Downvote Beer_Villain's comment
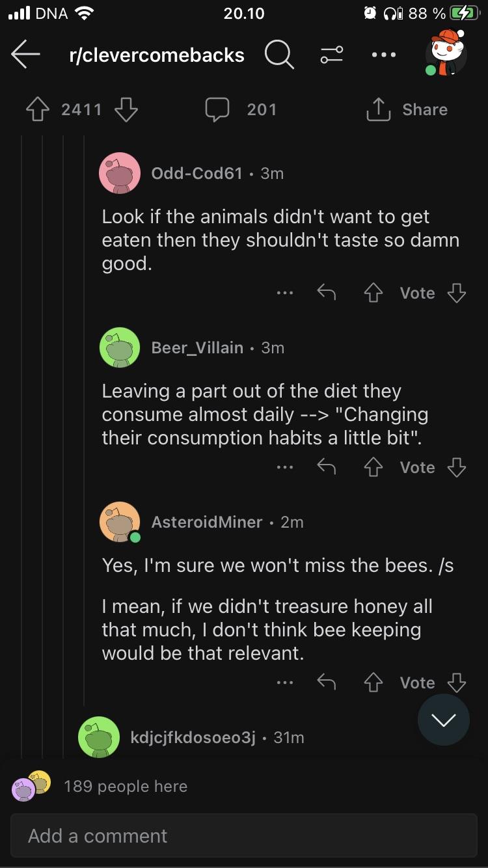The image size is (488, 868). [x=456, y=467]
